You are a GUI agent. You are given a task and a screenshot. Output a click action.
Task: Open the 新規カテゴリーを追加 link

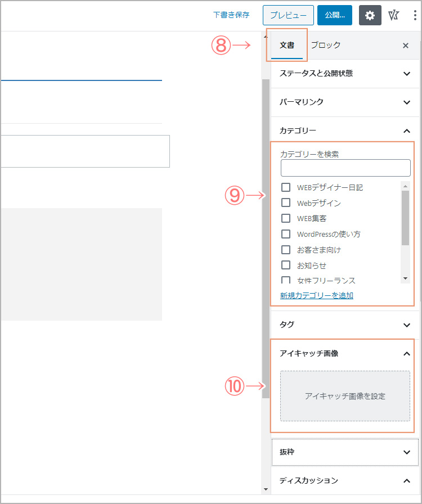[x=316, y=295]
